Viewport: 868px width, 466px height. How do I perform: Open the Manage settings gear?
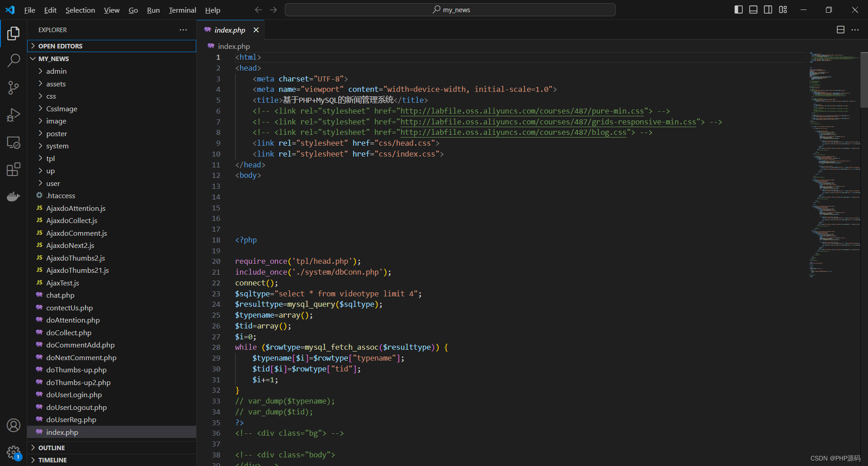pyautogui.click(x=14, y=452)
